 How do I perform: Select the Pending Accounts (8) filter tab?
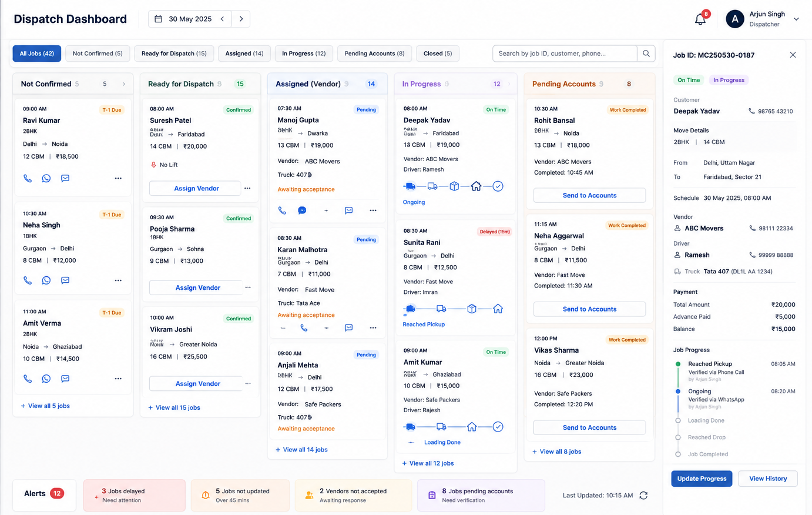pyautogui.click(x=374, y=53)
